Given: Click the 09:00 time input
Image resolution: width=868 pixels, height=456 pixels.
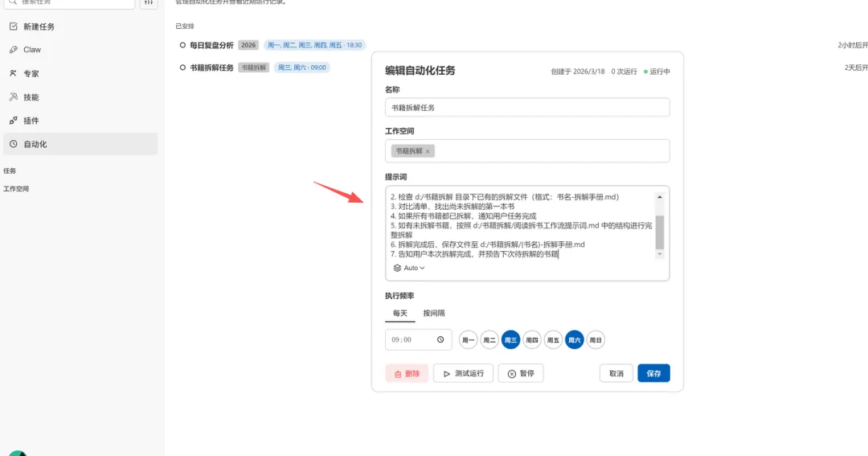Looking at the screenshot, I should tap(418, 339).
